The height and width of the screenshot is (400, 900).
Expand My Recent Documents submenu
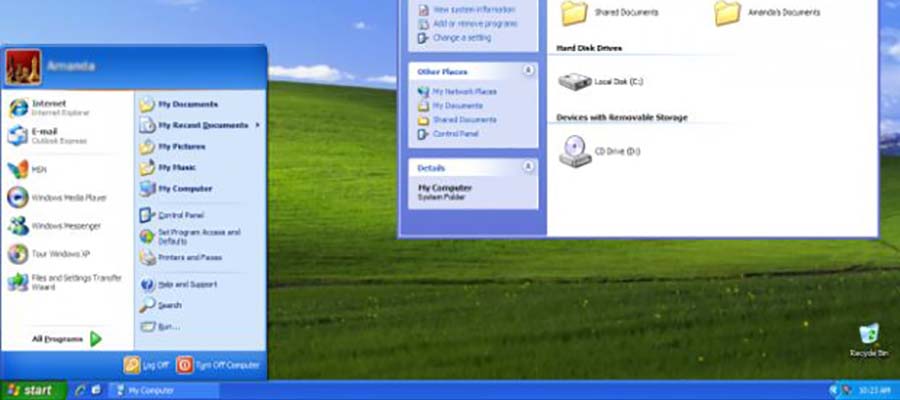[200, 125]
